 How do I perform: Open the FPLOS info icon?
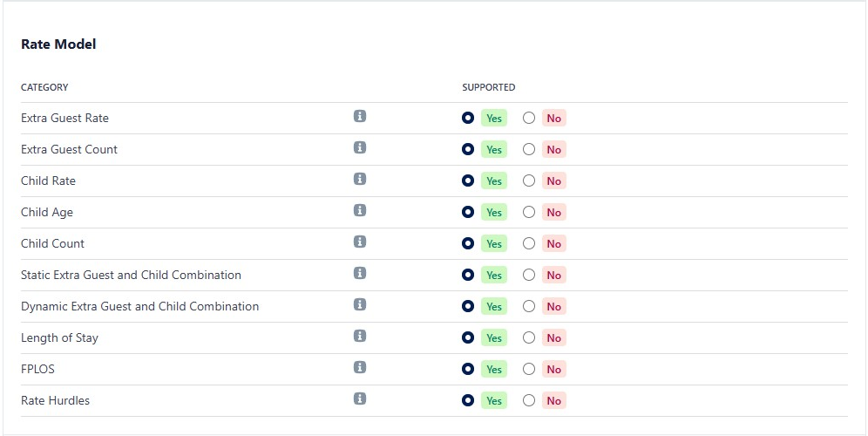pyautogui.click(x=360, y=368)
